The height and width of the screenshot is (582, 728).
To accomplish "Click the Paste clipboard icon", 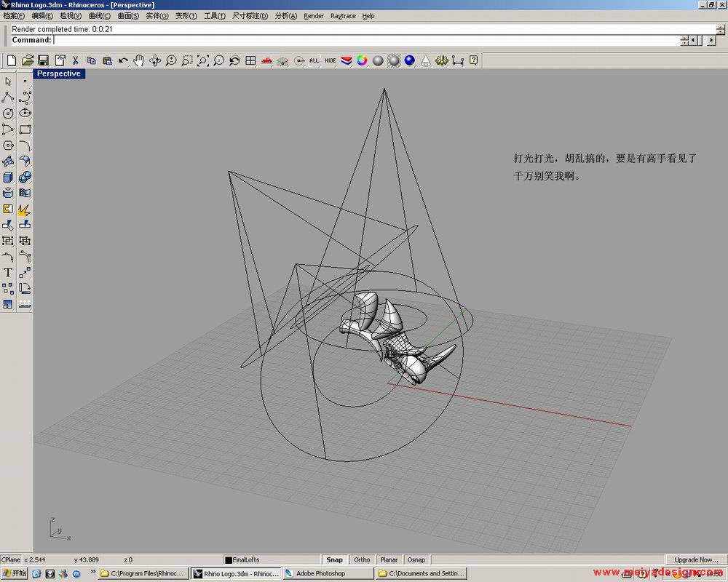I will (x=107, y=60).
